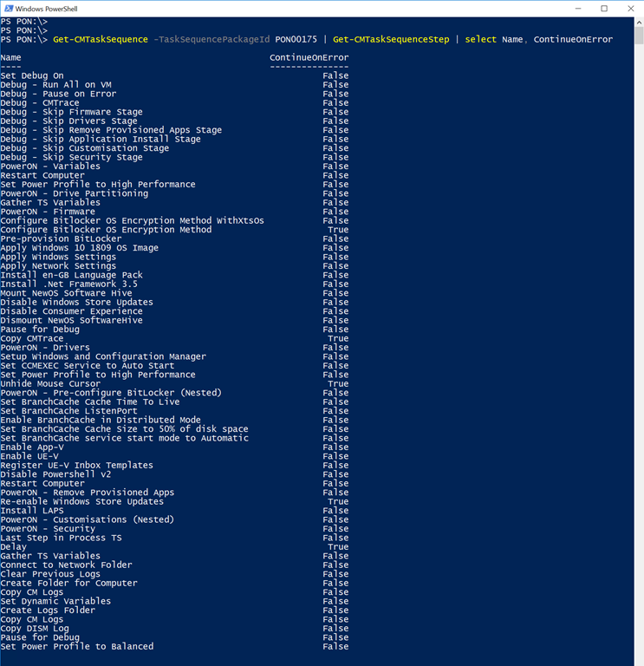Click the 'Enable App-V' step name
Viewport: 644px width, 666px height.
pyautogui.click(x=32, y=447)
